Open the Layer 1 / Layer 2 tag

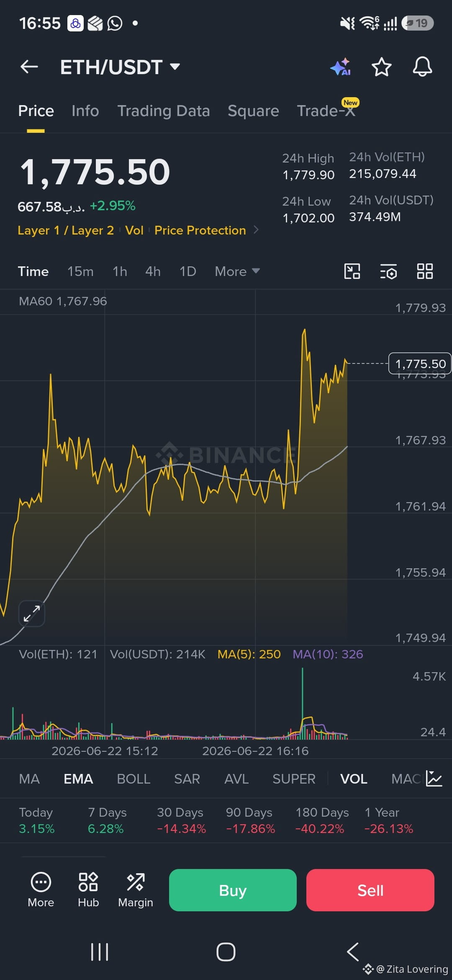tap(66, 230)
